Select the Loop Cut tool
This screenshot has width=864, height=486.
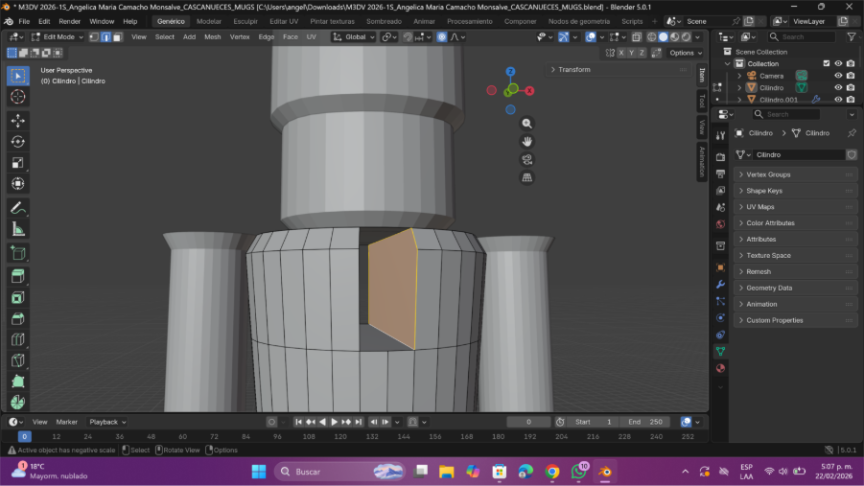coord(18,339)
